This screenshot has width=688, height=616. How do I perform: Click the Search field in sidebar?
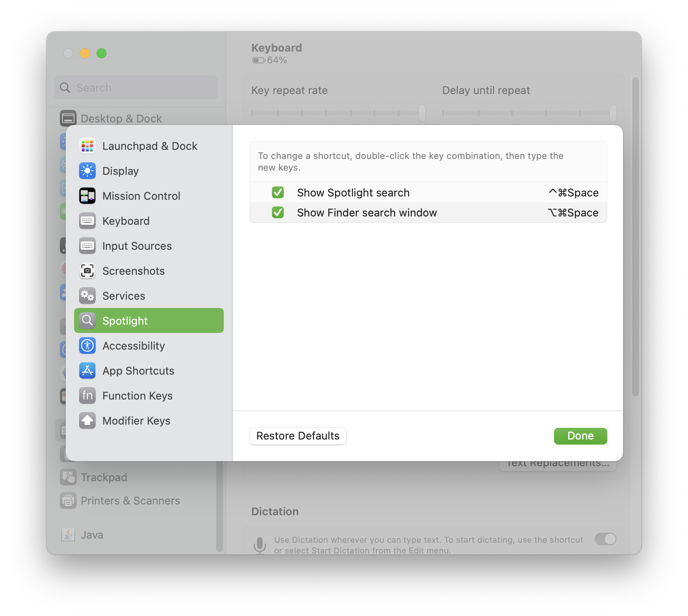pyautogui.click(x=136, y=87)
